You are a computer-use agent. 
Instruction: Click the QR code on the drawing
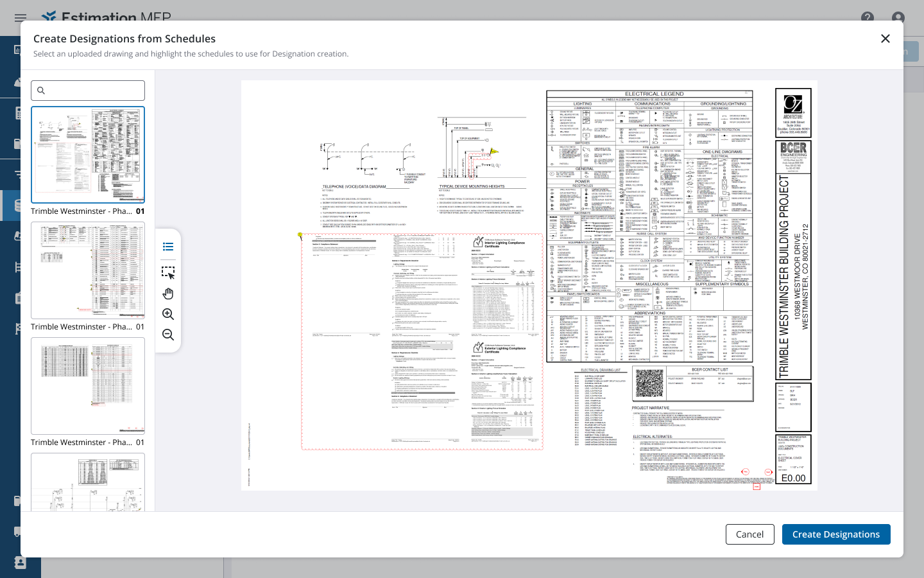[x=649, y=383]
